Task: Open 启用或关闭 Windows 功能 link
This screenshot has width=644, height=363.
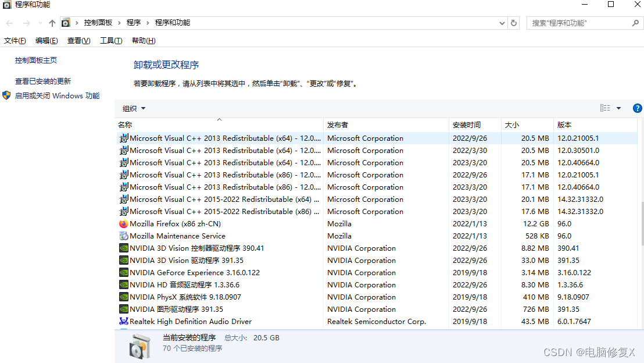Action: (x=57, y=95)
